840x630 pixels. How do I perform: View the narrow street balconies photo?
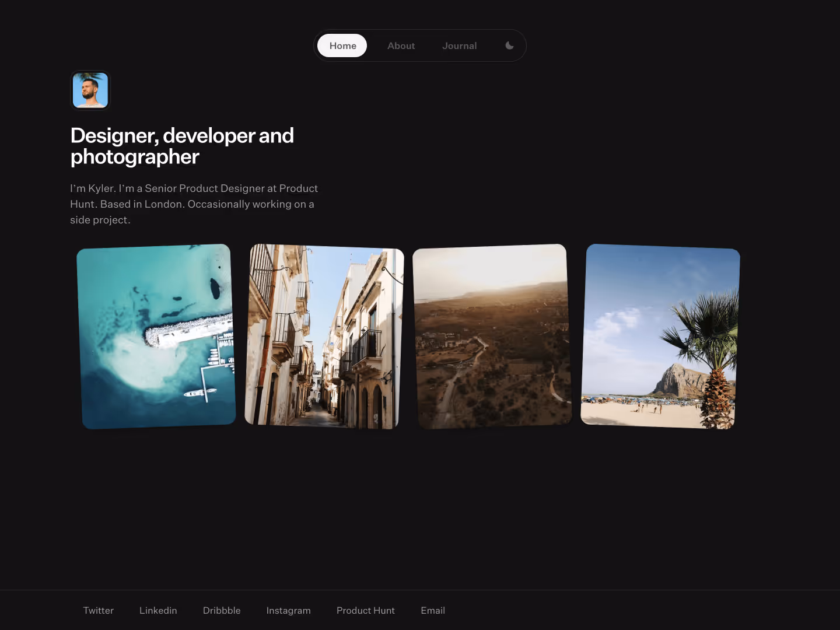pos(324,337)
